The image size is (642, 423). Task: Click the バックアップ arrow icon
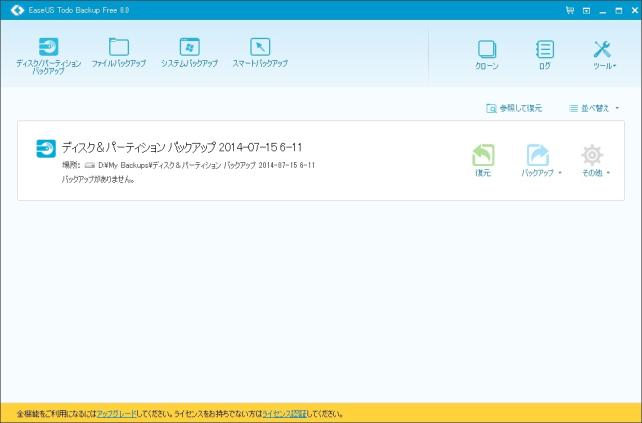point(538,155)
